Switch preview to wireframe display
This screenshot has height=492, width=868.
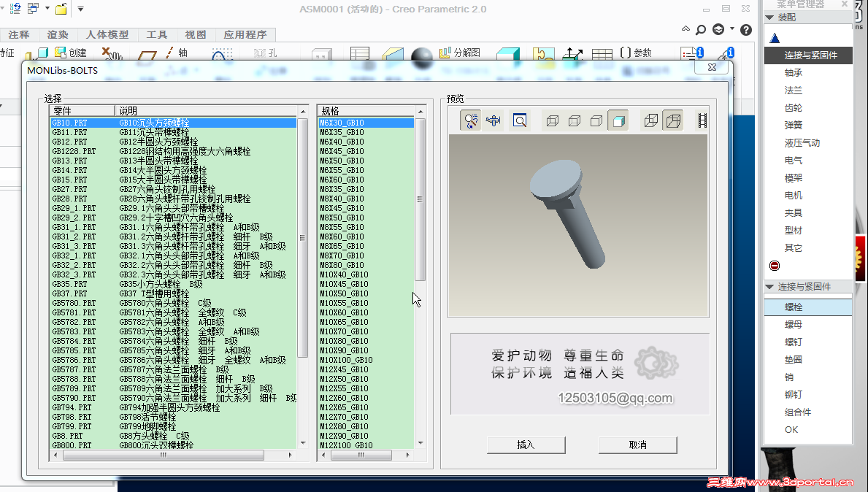553,120
